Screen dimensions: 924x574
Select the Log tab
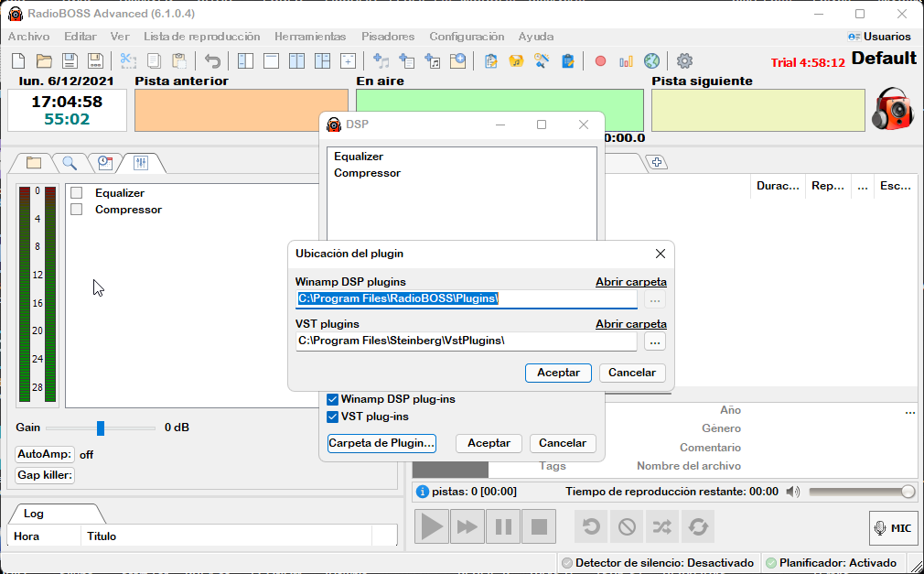pos(33,513)
